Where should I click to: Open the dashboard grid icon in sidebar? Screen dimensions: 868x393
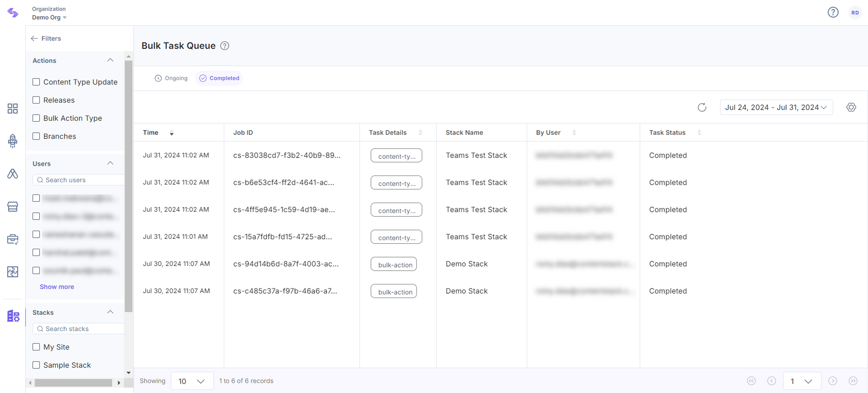12,108
